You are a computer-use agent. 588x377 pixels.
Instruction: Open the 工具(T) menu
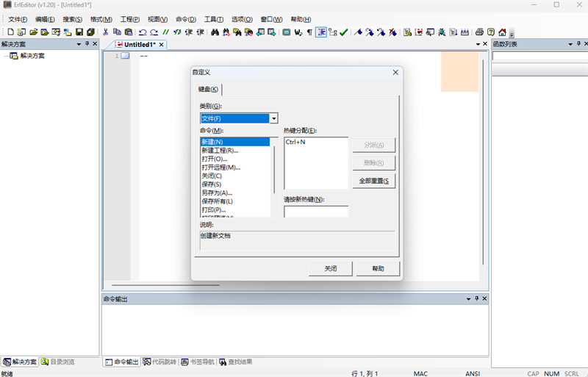[214, 19]
